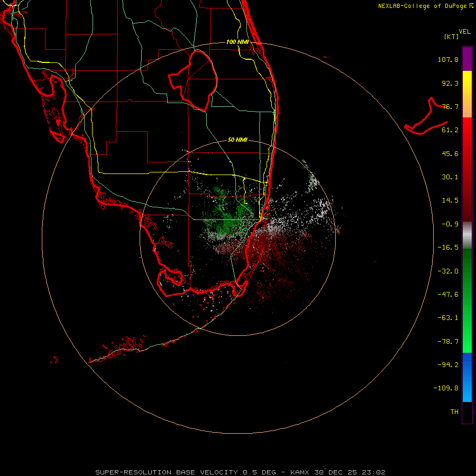Click the 100 NMI range ring label
476x476 pixels.
pyautogui.click(x=237, y=42)
